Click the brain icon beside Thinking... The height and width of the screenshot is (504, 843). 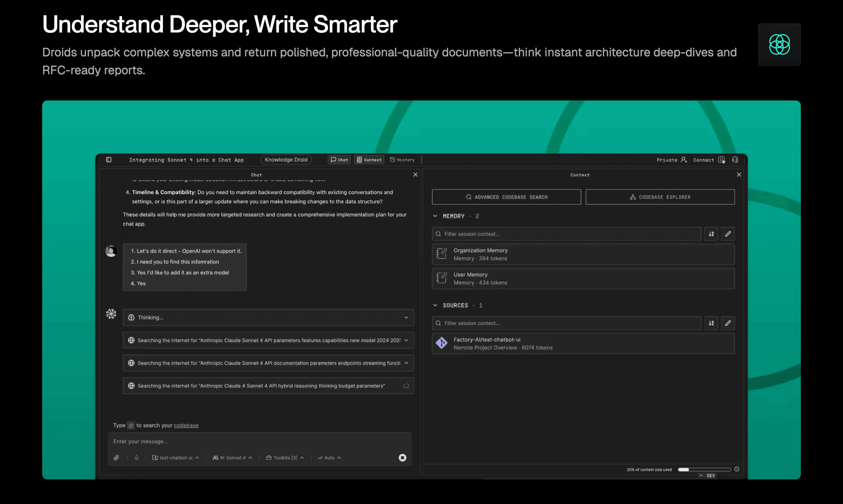[x=131, y=318]
